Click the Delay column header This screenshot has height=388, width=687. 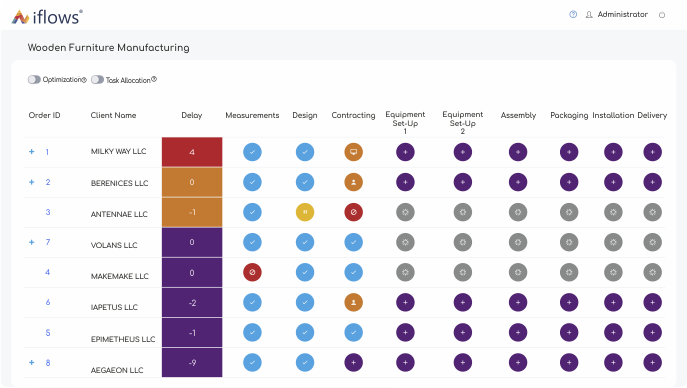191,115
